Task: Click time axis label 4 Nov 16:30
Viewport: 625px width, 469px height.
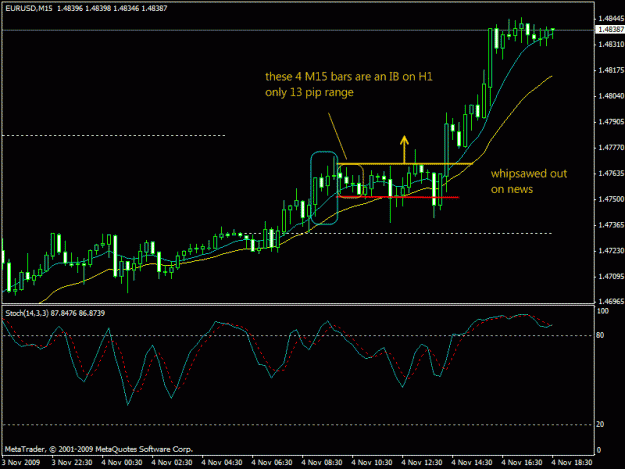Action: 522,463
